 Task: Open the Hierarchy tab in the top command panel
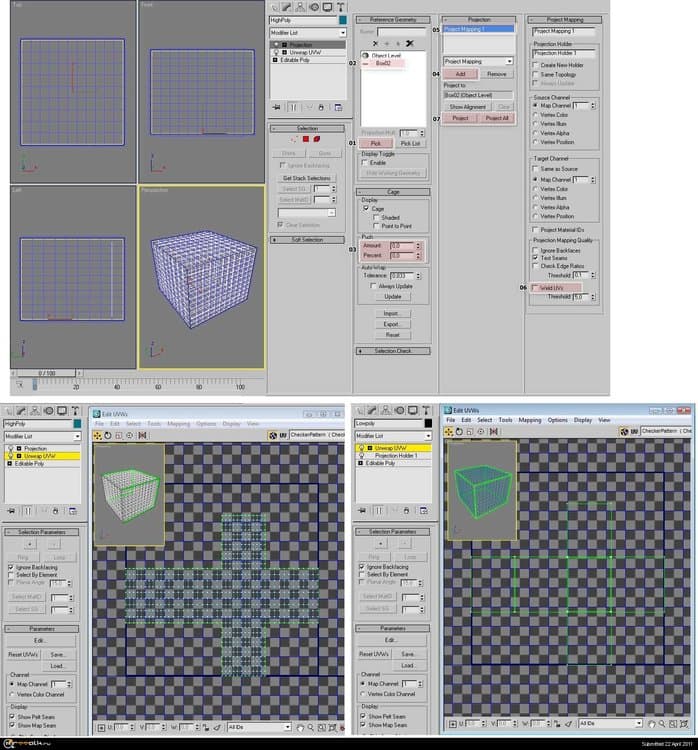point(300,7)
